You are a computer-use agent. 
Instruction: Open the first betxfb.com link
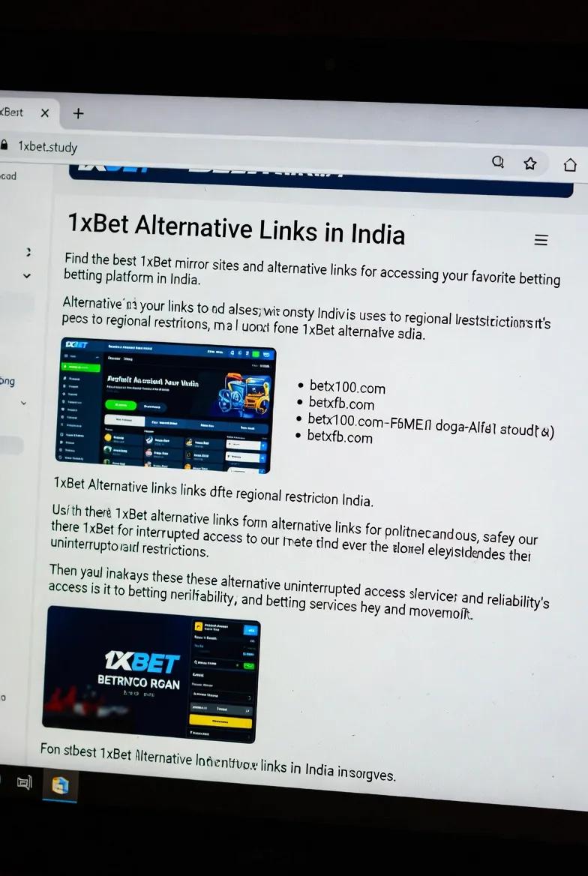tap(340, 404)
